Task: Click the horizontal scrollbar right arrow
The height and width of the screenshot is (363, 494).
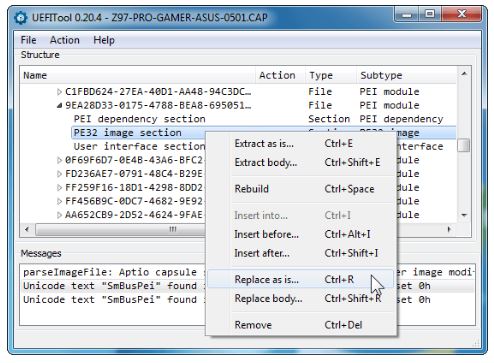Action: pos(449,229)
